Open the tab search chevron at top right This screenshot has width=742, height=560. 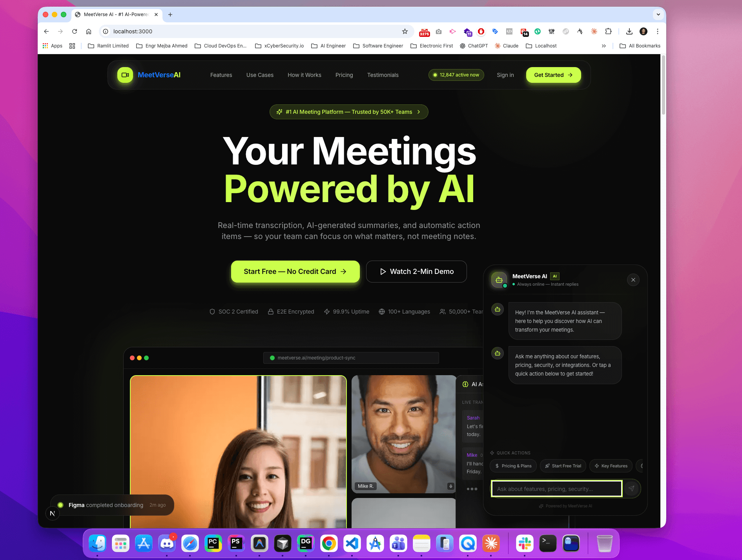658,15
